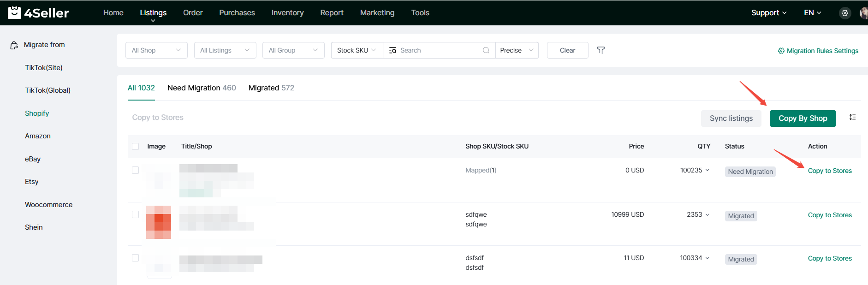Select Shopify in the sidebar
Screen dimensions: 868x285
pos(37,113)
